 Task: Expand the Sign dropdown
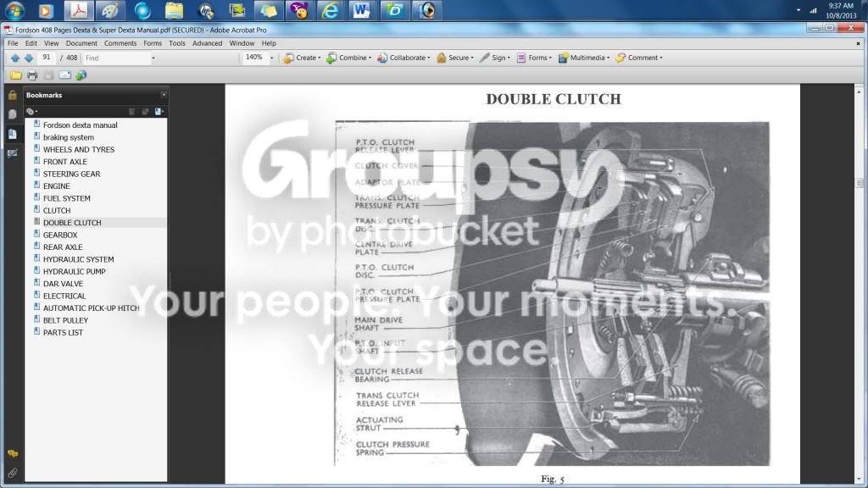(495, 58)
